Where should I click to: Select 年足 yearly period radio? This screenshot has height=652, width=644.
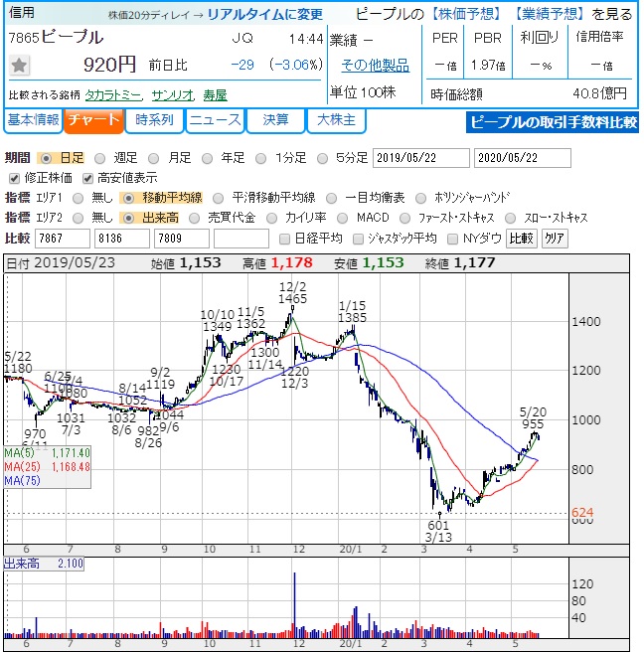[x=207, y=158]
